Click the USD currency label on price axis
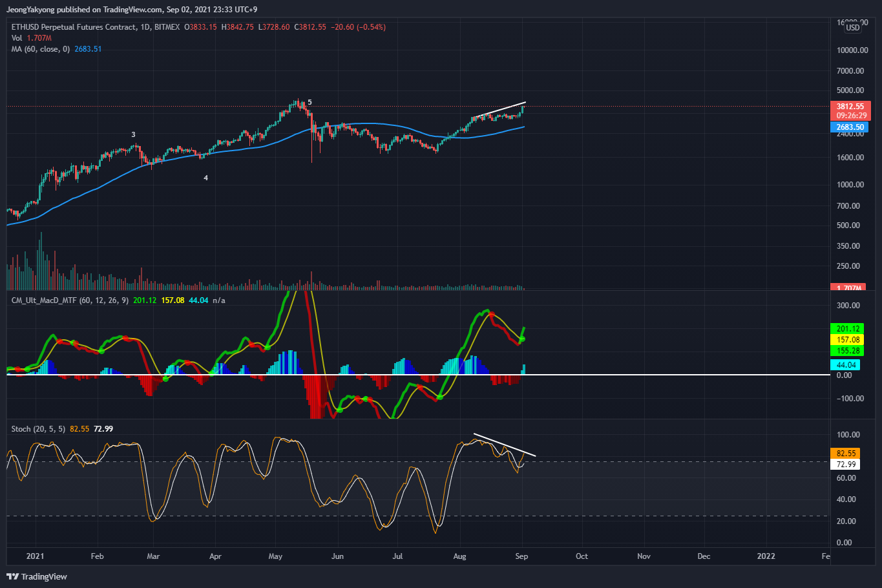Screen dimensions: 882x588 coord(853,28)
